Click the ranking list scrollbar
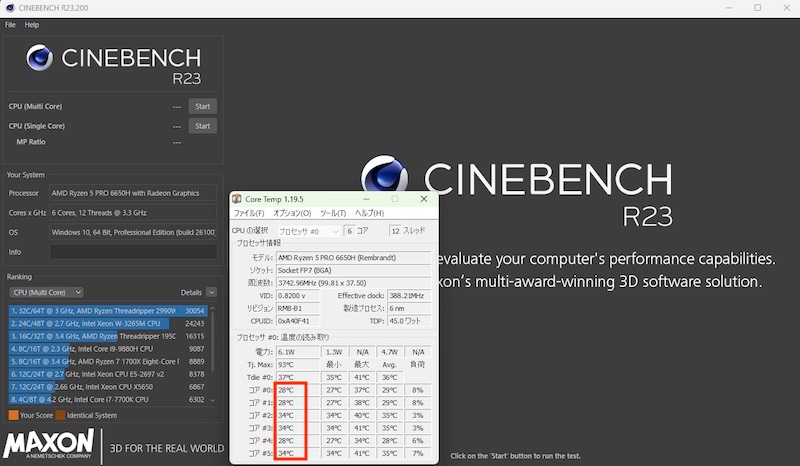The width and height of the screenshot is (800, 466). click(x=213, y=341)
